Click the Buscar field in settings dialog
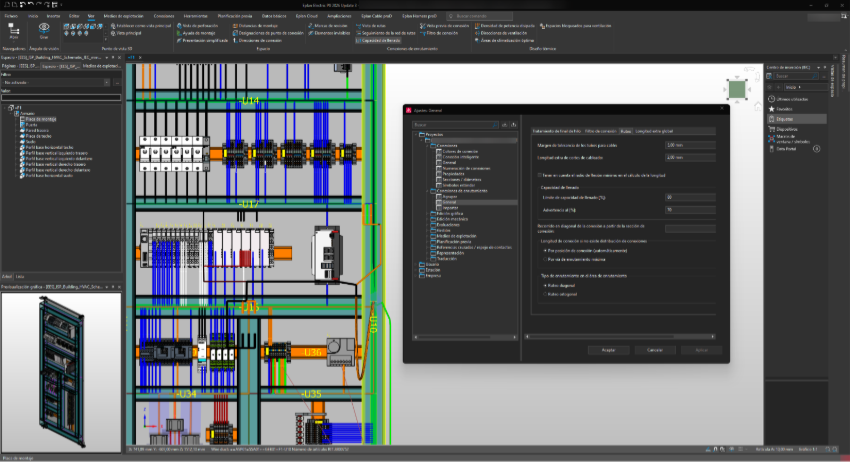Viewport: 850px width, 462px height. tap(455, 125)
